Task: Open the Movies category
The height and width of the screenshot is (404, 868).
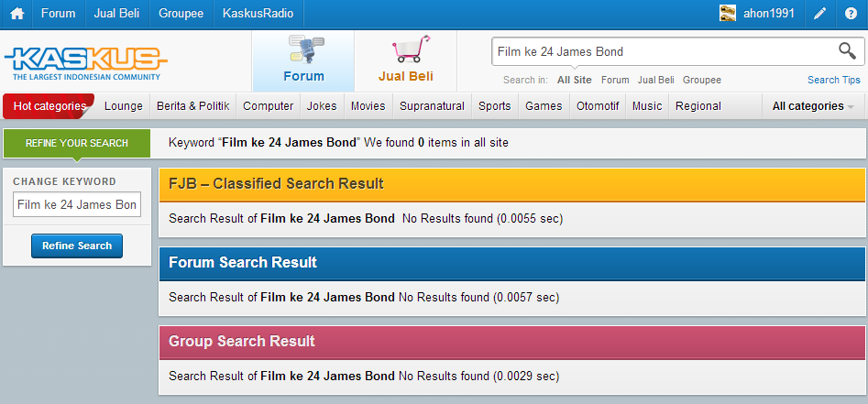Action: [368, 106]
